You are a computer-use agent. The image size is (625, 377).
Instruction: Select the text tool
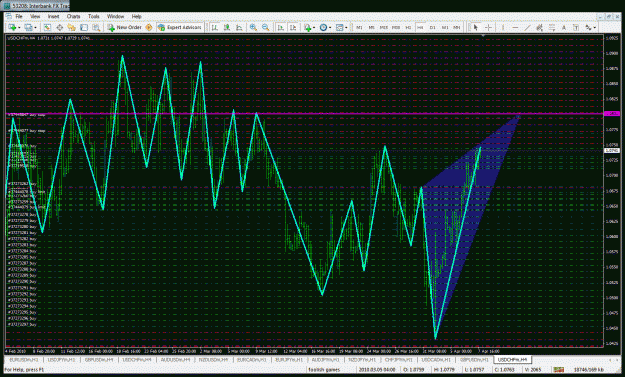coord(564,27)
